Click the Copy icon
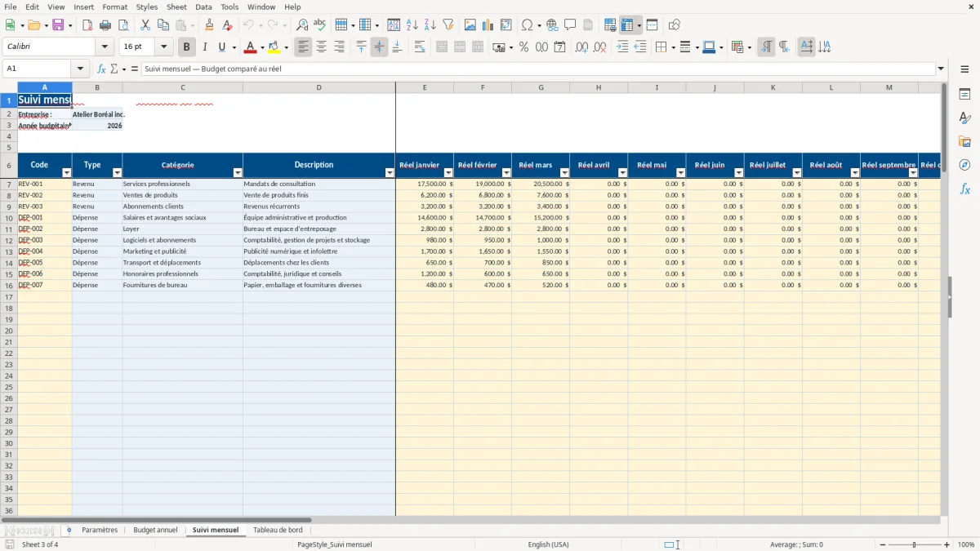Image resolution: width=980 pixels, height=551 pixels. tap(163, 25)
